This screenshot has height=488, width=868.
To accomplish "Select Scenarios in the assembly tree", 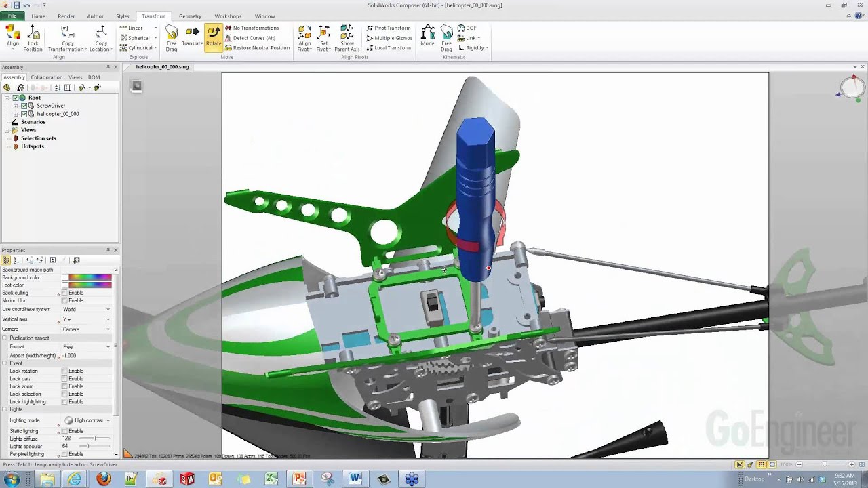I will (x=33, y=122).
